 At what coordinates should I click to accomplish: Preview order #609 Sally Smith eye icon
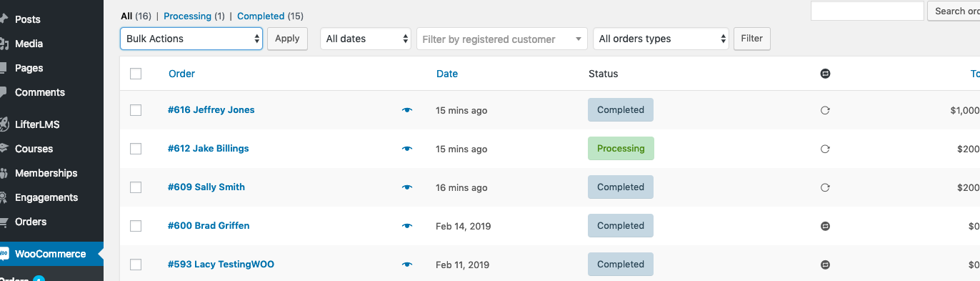tap(407, 187)
